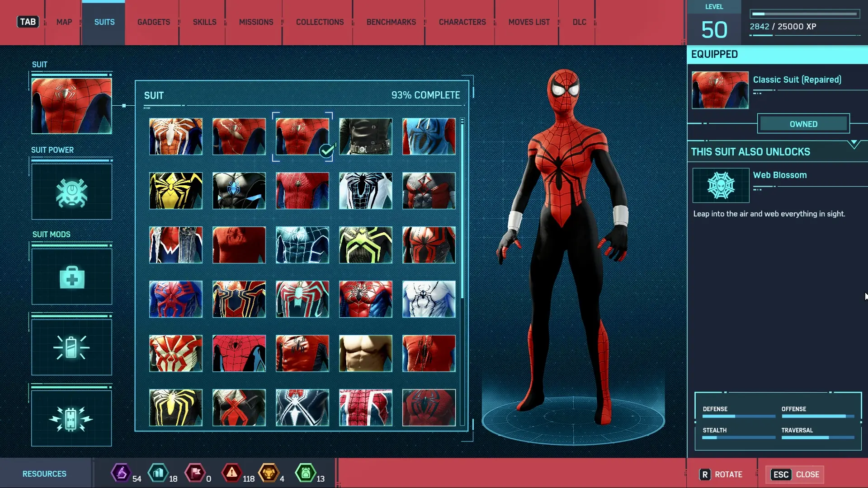Click the equipped Classic Suit thumbnail
868x488 pixels.
click(x=720, y=90)
